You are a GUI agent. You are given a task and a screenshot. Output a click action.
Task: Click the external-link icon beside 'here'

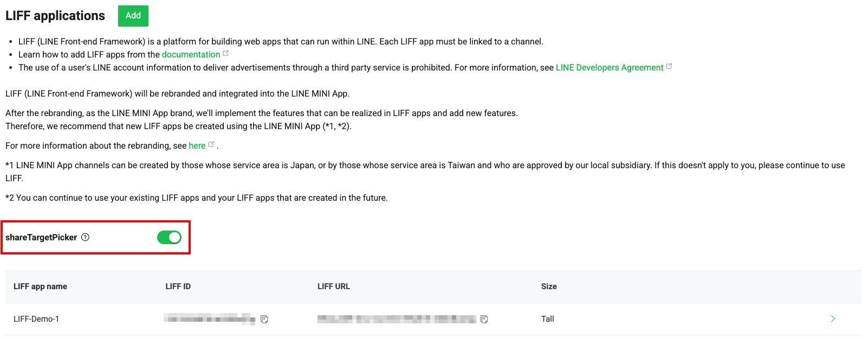click(x=211, y=144)
